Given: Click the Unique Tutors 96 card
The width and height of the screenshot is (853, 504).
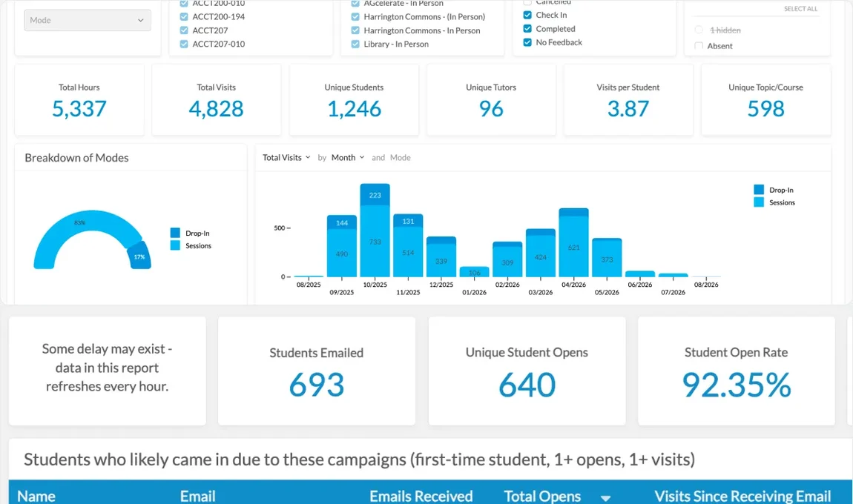Looking at the screenshot, I should [491, 100].
